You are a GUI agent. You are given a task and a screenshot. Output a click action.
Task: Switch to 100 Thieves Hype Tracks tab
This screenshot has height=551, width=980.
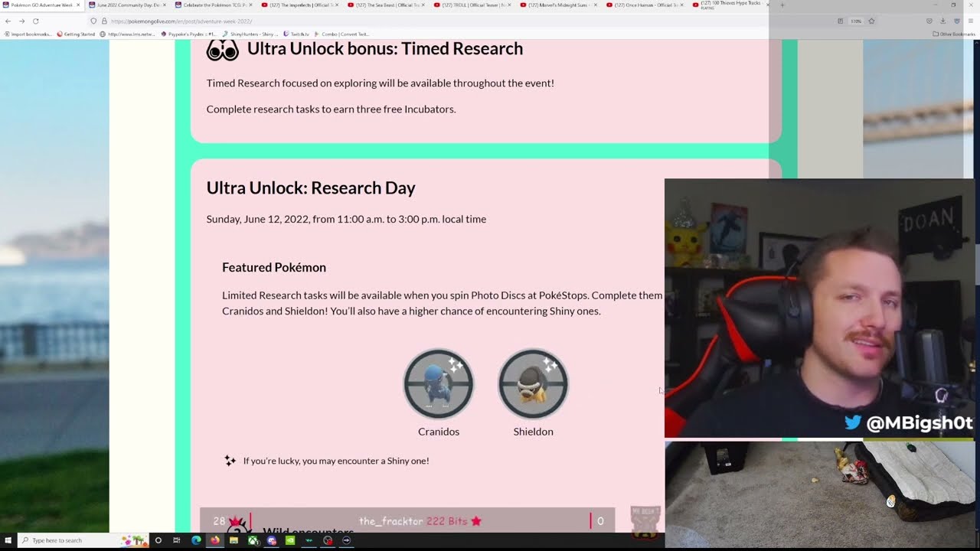(x=731, y=5)
